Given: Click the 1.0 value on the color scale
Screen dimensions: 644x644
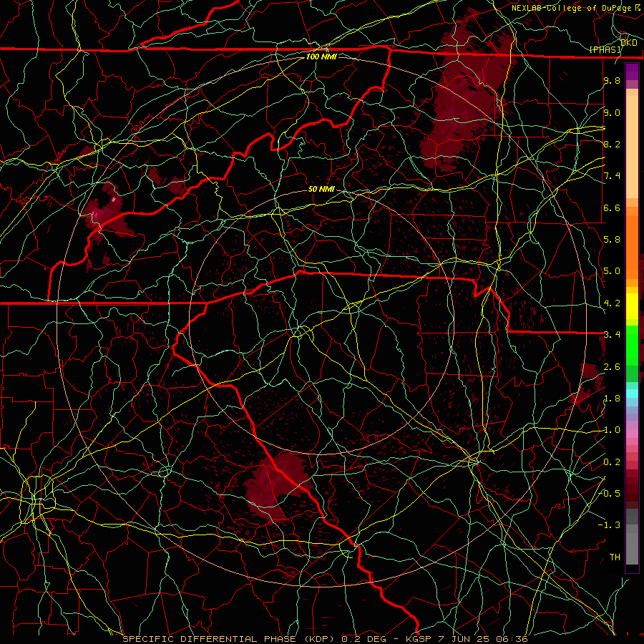Looking at the screenshot, I should (x=612, y=430).
